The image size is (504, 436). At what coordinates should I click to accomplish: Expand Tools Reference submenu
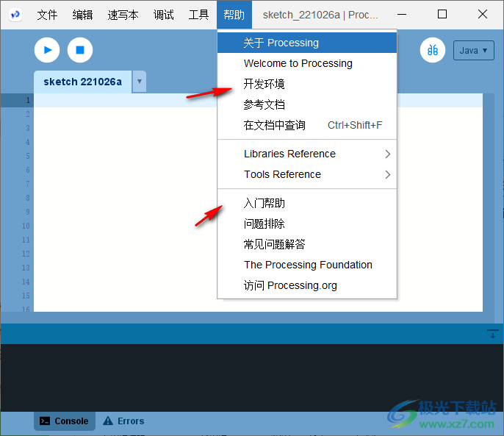[307, 174]
